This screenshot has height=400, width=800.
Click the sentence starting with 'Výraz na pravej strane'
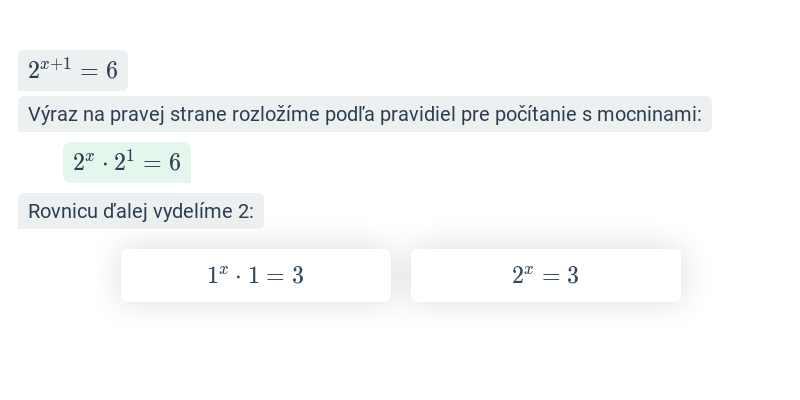point(365,114)
